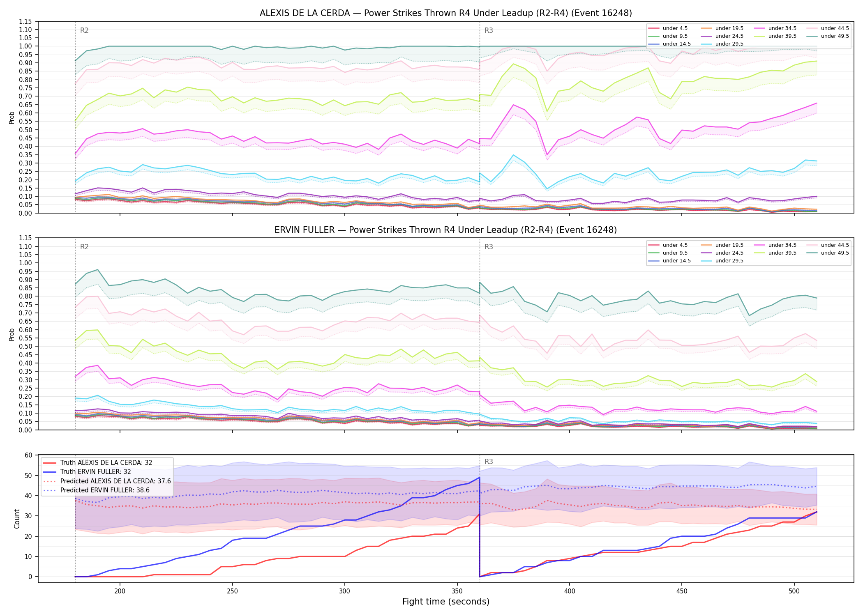The height and width of the screenshot is (616, 863).
Task: Click x-axis tick label 400
Action: 569,591
